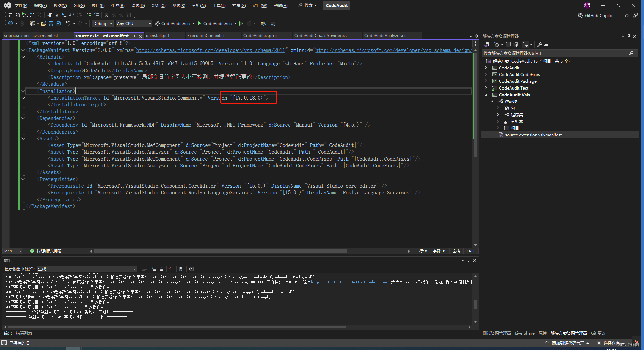The height and width of the screenshot is (350, 644).
Task: Click the 搜索 search button in title bar
Action: point(307,5)
